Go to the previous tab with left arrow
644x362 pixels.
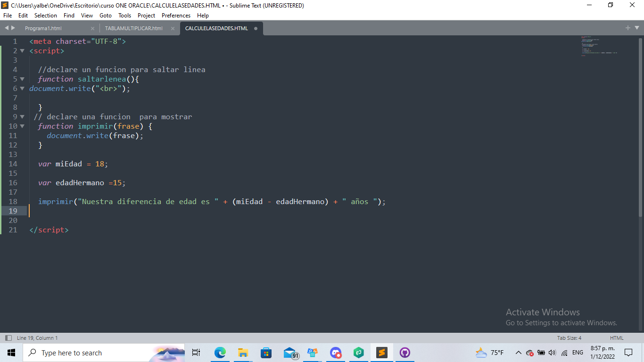(7, 28)
